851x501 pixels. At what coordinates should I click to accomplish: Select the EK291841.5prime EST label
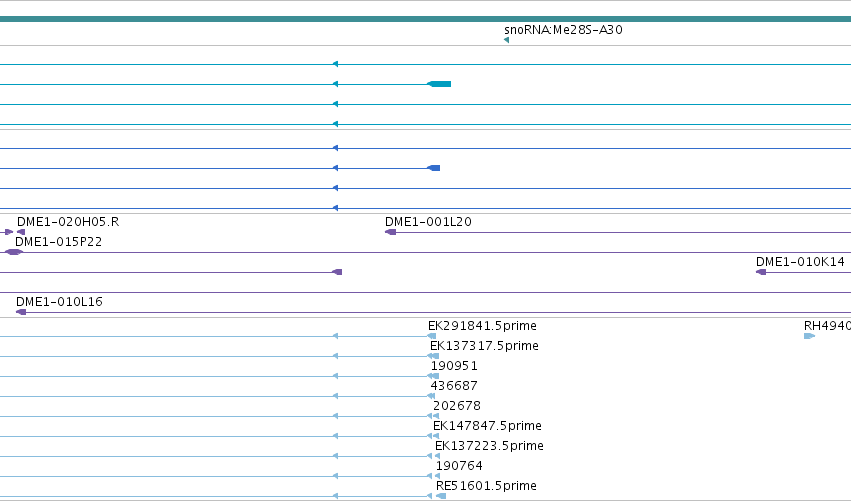pyautogui.click(x=482, y=326)
